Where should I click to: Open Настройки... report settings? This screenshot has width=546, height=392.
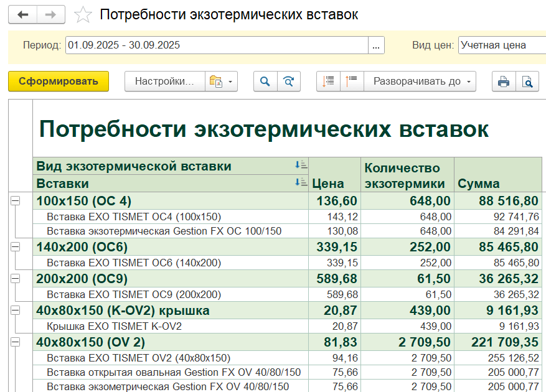pos(165,82)
